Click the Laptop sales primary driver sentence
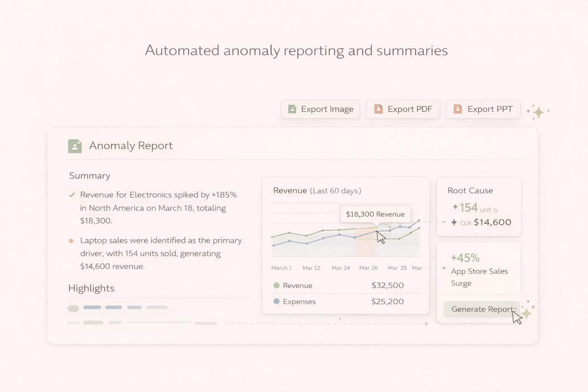Viewport: 588px width, 392px height. pyautogui.click(x=161, y=253)
